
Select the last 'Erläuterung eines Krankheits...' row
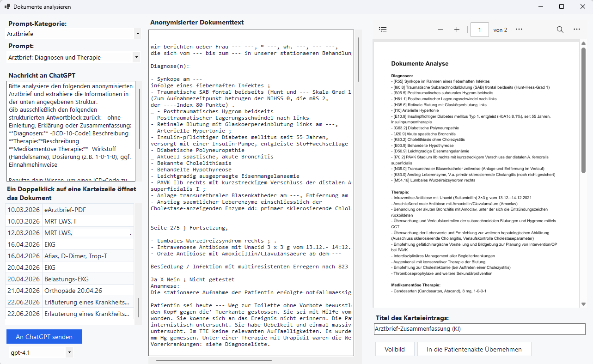click(x=70, y=314)
